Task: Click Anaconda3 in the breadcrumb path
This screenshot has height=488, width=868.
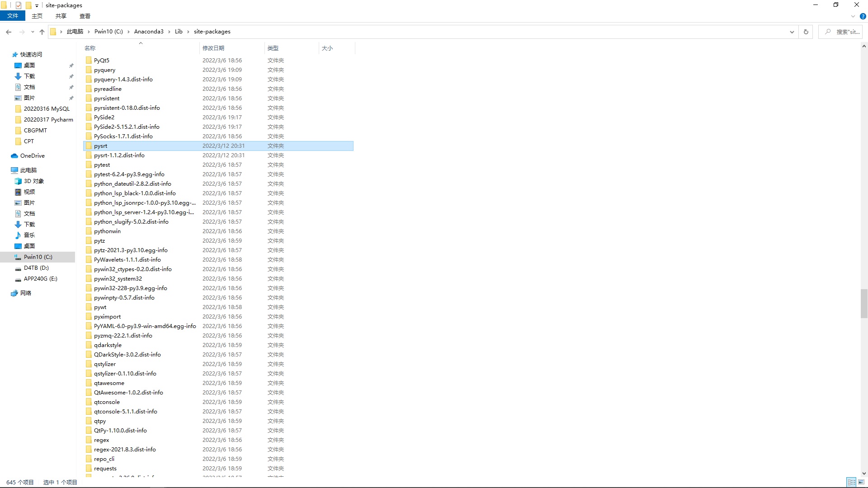Action: click(x=149, y=32)
